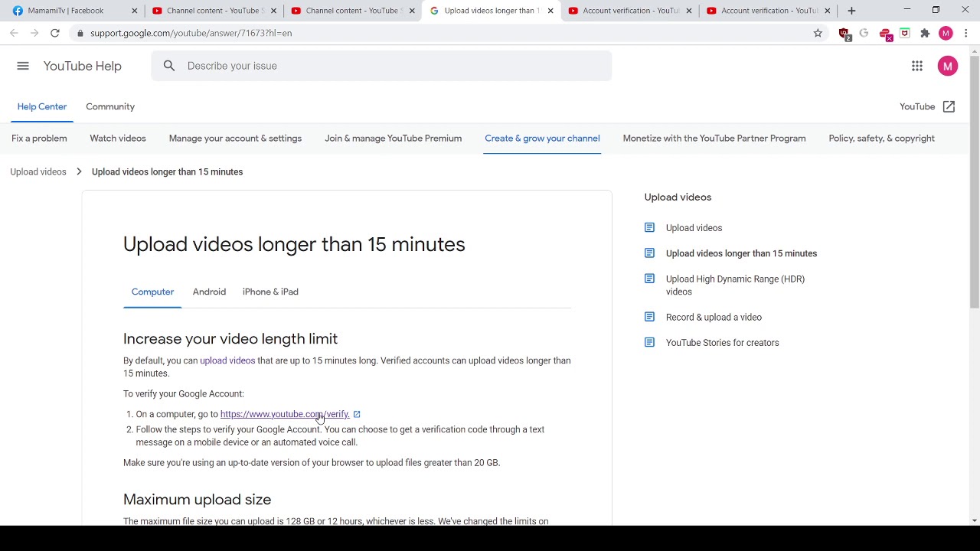The width and height of the screenshot is (980, 551).
Task: Open Create & grow your channel
Action: coord(542,139)
